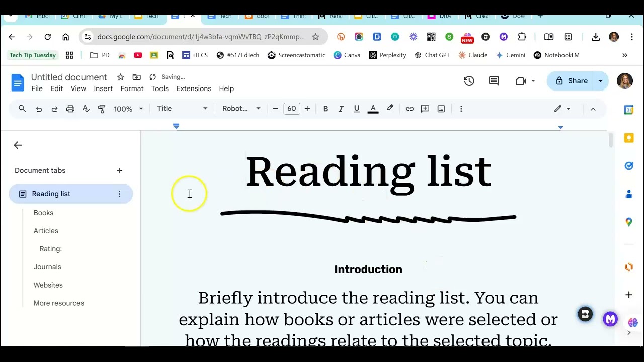644x362 pixels.
Task: Open the zoom 100% dropdown
Action: (x=128, y=109)
